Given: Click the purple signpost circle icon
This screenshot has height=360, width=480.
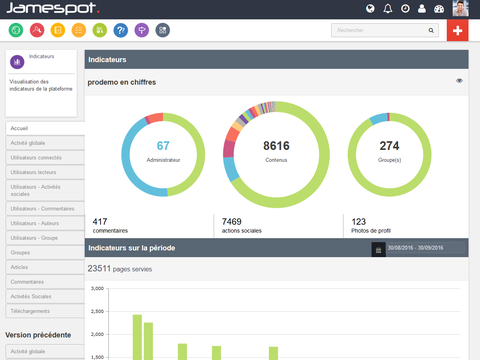Looking at the screenshot, I should click(x=142, y=30).
